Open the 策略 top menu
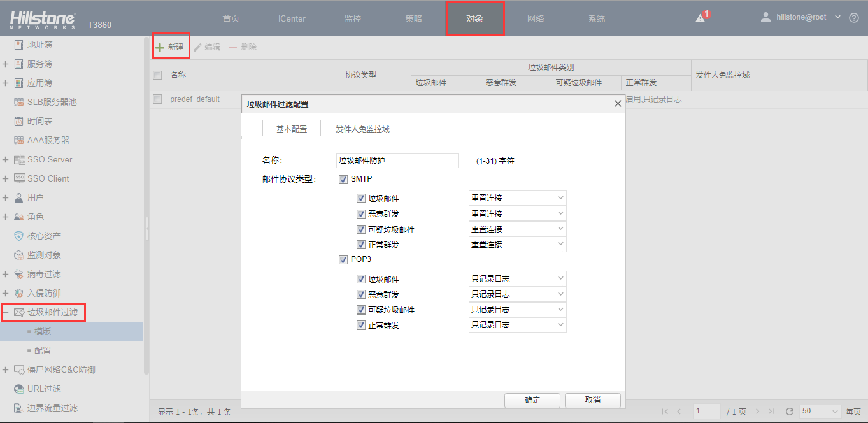The image size is (868, 423). [x=414, y=18]
